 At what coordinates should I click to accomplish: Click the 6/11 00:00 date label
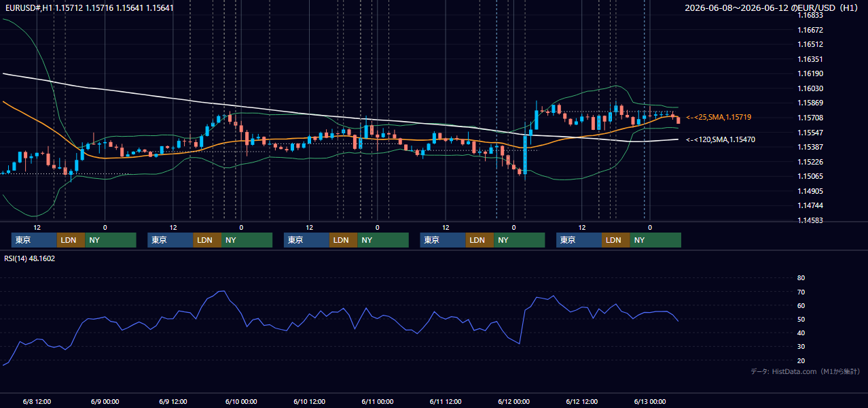coord(377,402)
